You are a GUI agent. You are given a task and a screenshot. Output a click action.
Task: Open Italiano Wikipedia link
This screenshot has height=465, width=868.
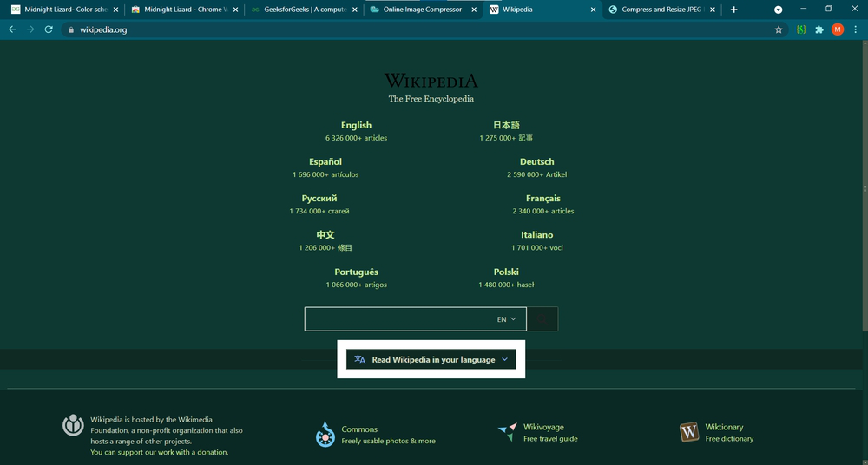(537, 235)
